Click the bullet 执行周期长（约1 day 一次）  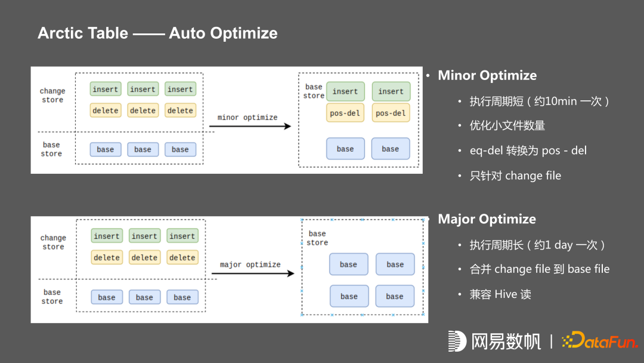point(537,245)
